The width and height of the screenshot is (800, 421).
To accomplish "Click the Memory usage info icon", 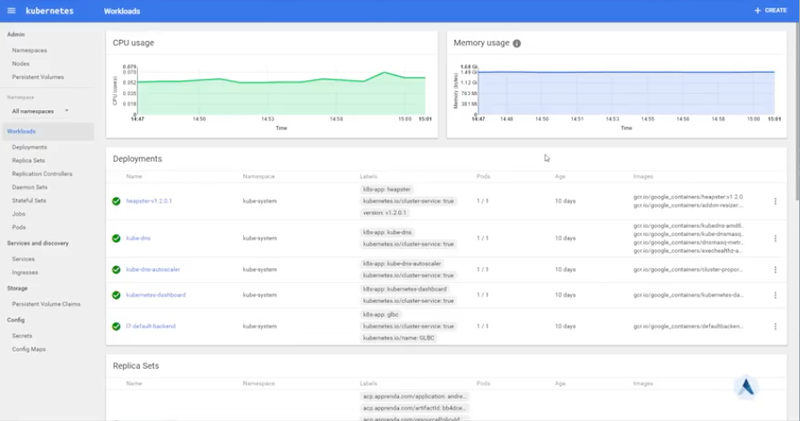I will (x=517, y=44).
